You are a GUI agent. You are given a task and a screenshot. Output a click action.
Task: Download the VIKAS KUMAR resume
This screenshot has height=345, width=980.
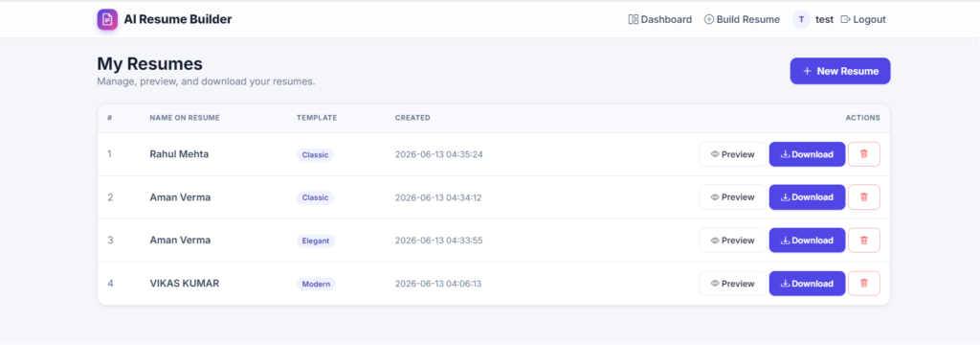pos(807,284)
